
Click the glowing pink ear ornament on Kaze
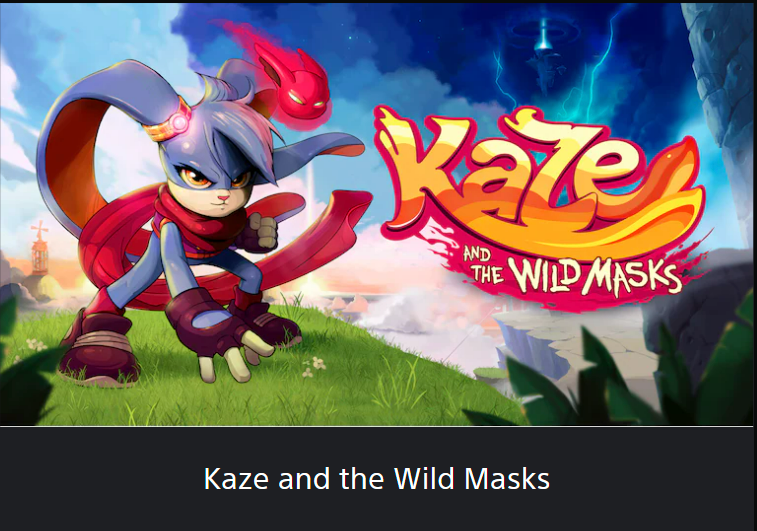[181, 122]
